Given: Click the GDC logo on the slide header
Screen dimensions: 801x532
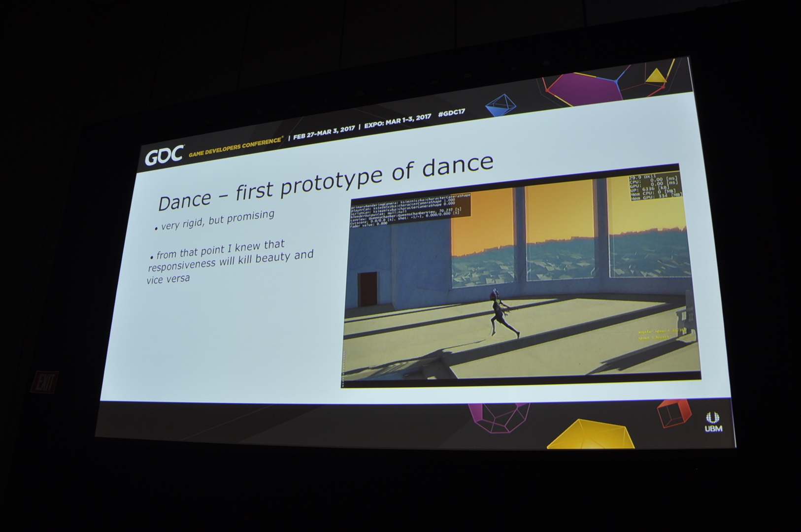Looking at the screenshot, I should click(164, 156).
